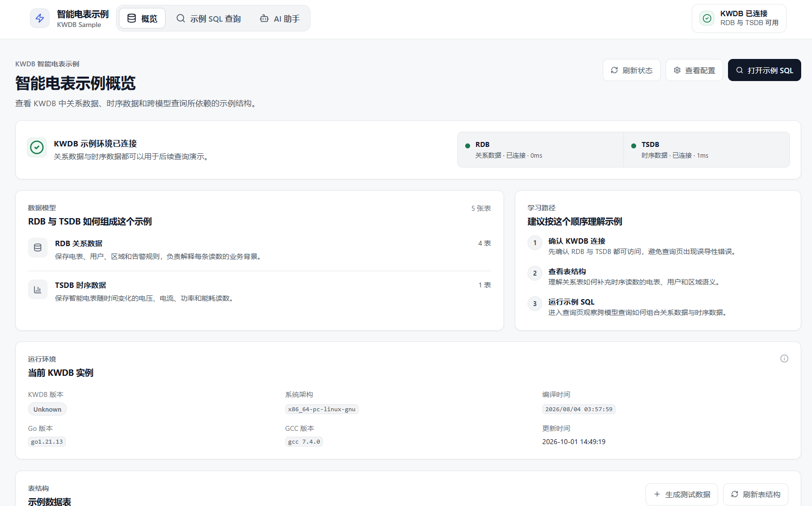Click step number 2 circle for 查看表结构
The width and height of the screenshot is (812, 506).
[x=535, y=273]
